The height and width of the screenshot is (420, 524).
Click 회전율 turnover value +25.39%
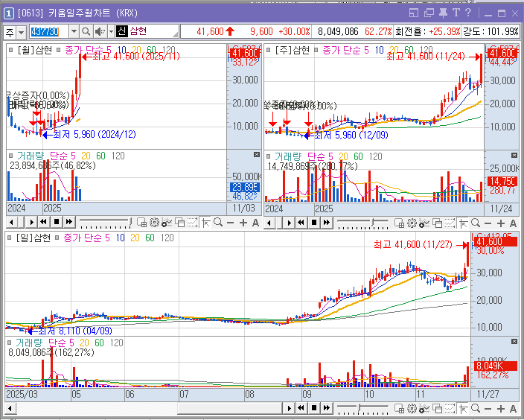point(444,32)
